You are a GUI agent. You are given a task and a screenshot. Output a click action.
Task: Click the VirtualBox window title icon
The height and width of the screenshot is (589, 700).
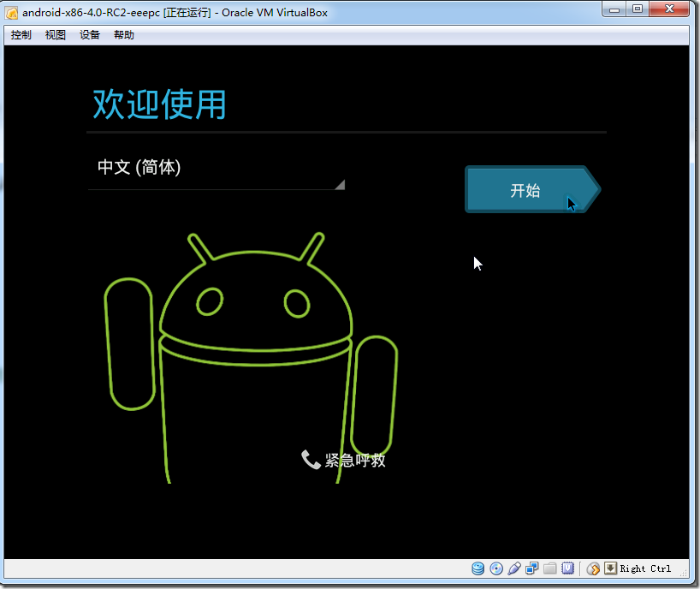coord(12,13)
